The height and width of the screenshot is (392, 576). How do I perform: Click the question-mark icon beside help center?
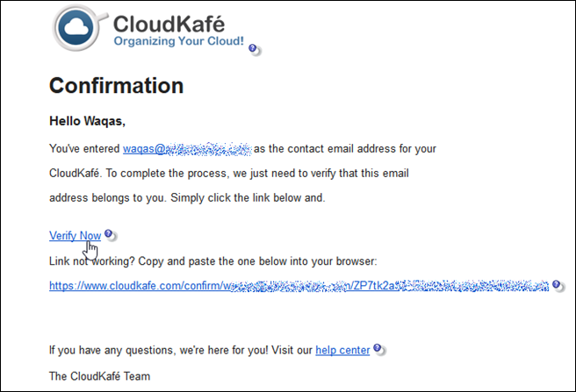coord(379,349)
